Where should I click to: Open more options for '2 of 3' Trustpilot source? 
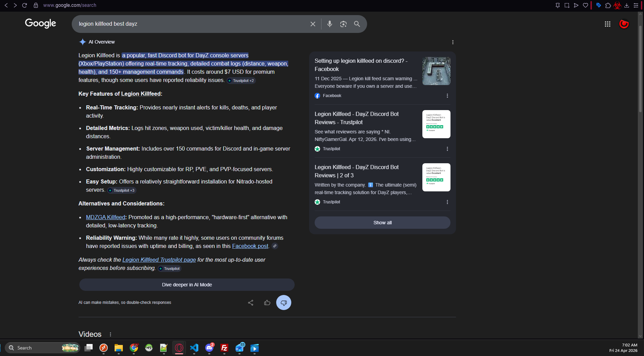(447, 202)
